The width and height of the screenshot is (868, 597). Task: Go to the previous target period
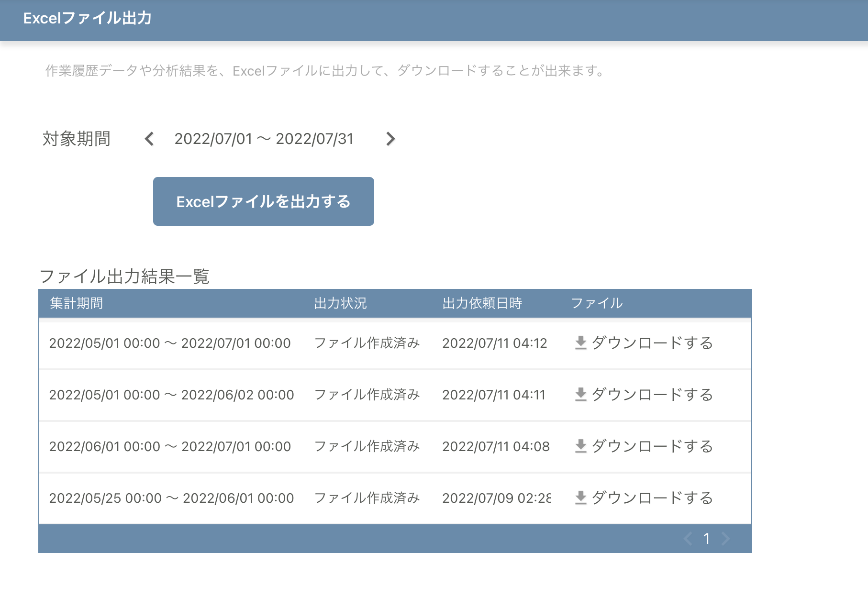click(x=149, y=139)
